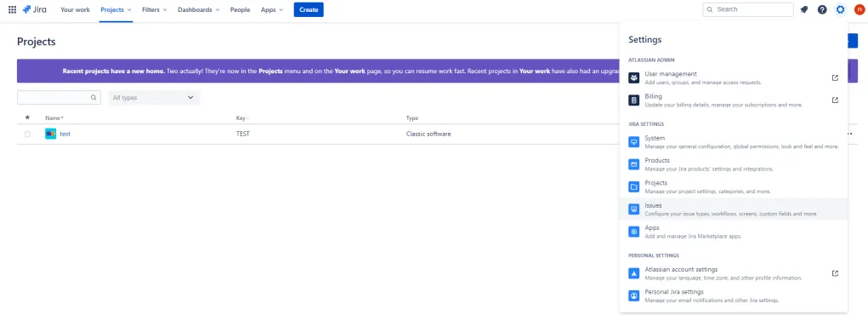The height and width of the screenshot is (315, 868).
Task: Expand the All types dropdown
Action: [155, 98]
